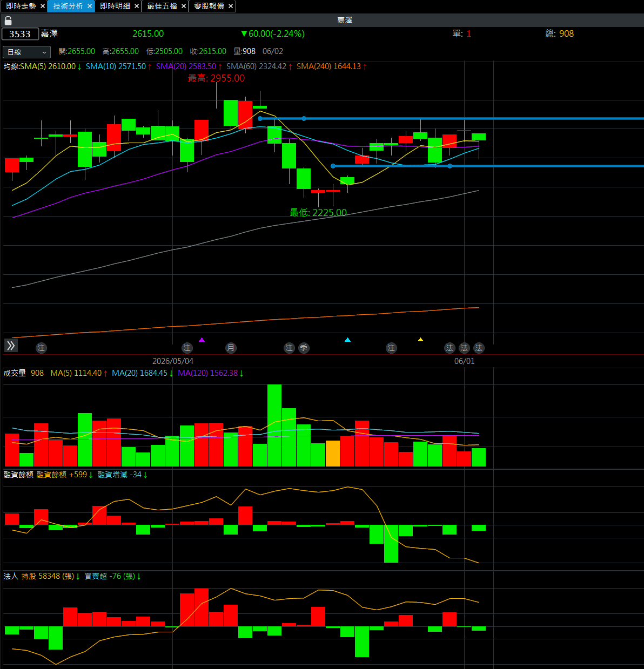The width and height of the screenshot is (644, 669).
Task: Click the 買賣超 -76 label
Action: (113, 576)
